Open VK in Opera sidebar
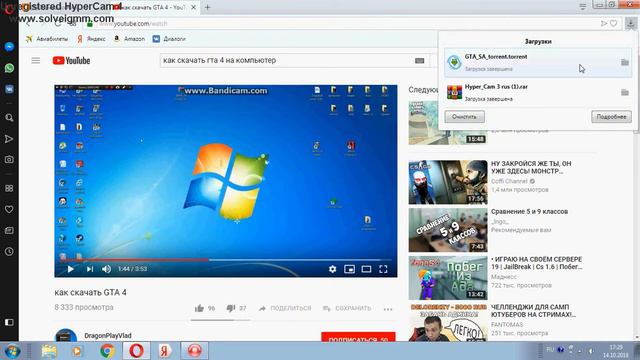This screenshot has width=640, height=360. click(x=9, y=89)
